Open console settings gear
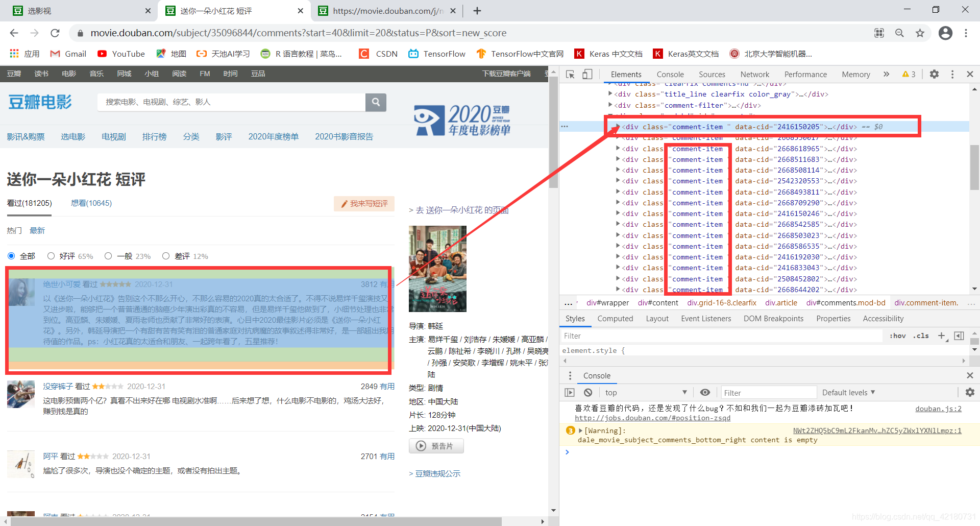The image size is (980, 526). [x=970, y=392]
